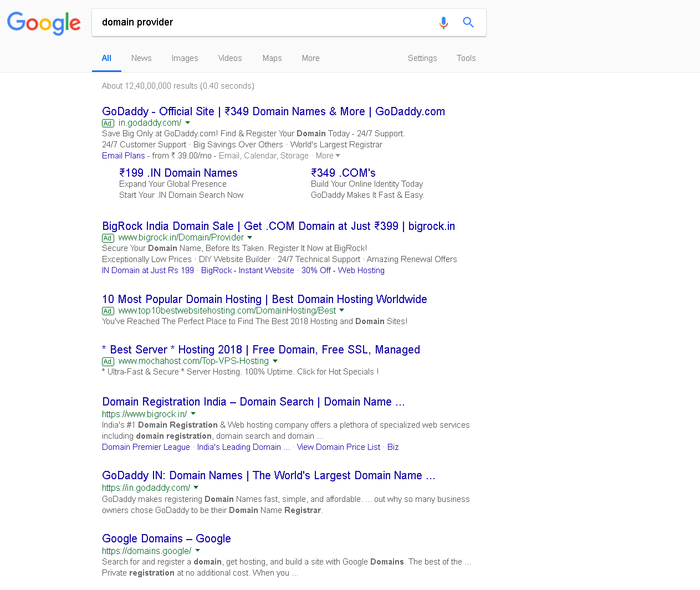Expand arrow next to https://www.bigrock.in/

(x=193, y=414)
